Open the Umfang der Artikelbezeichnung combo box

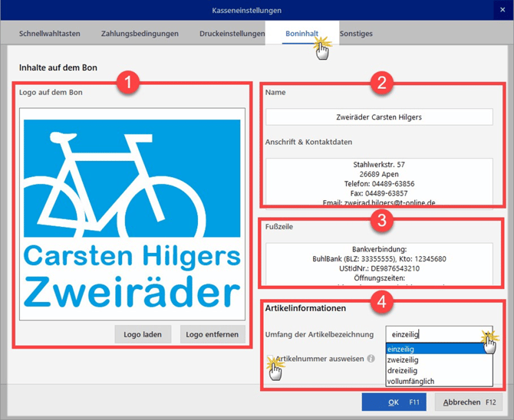point(440,334)
